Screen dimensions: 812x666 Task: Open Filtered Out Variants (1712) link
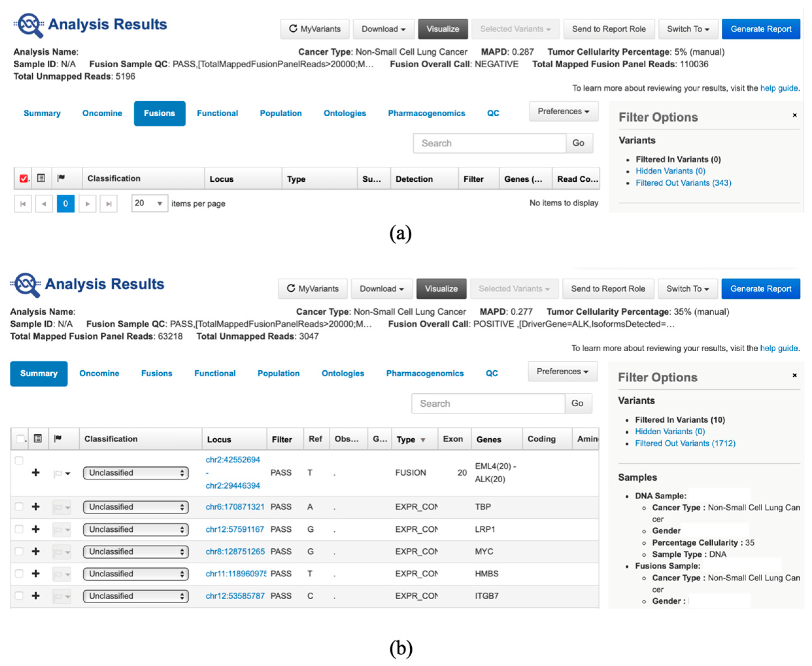(x=685, y=443)
